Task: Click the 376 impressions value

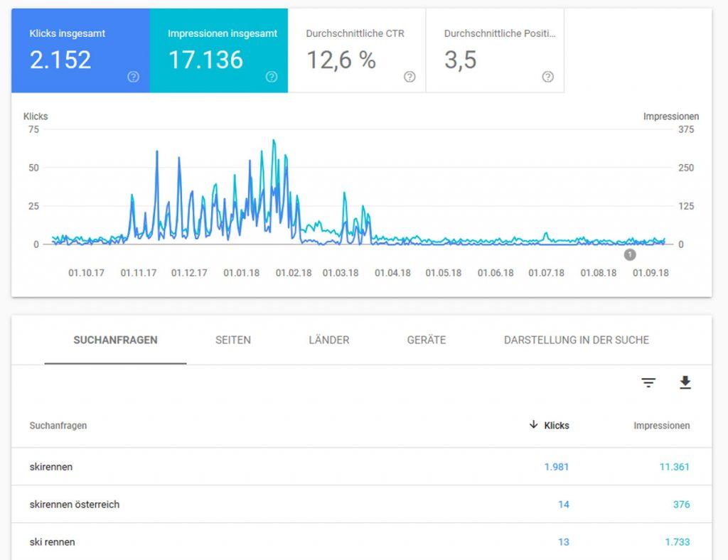Action: (682, 505)
